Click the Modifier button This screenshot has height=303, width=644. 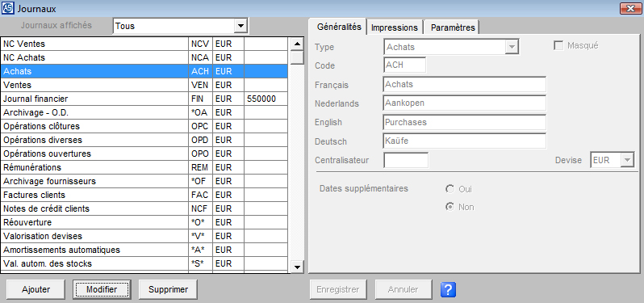click(x=102, y=289)
